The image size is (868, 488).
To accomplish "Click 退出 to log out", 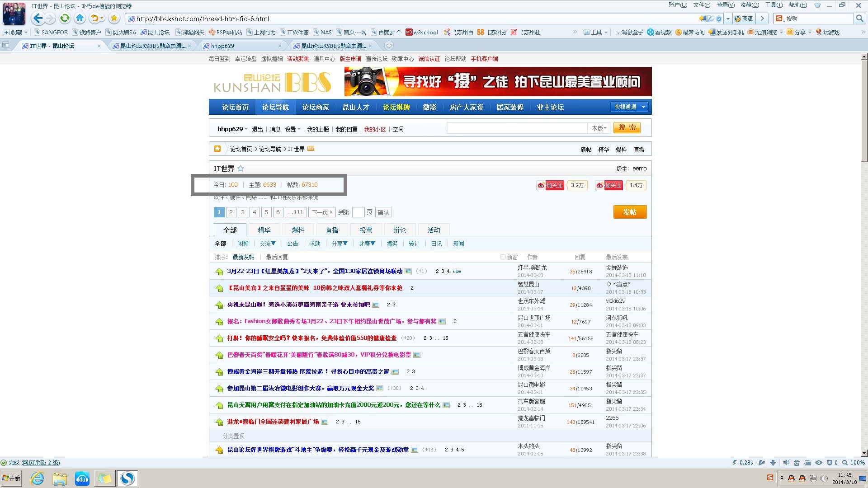I will click(x=257, y=129).
